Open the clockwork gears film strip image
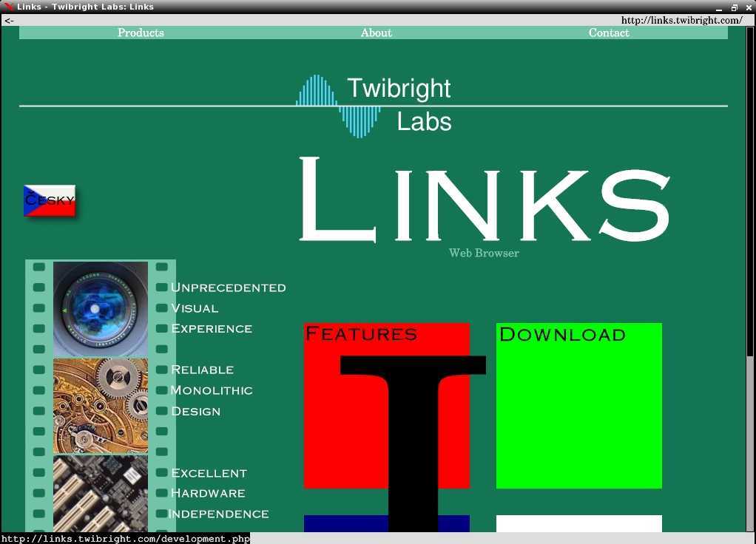This screenshot has width=756, height=544. coord(101,406)
